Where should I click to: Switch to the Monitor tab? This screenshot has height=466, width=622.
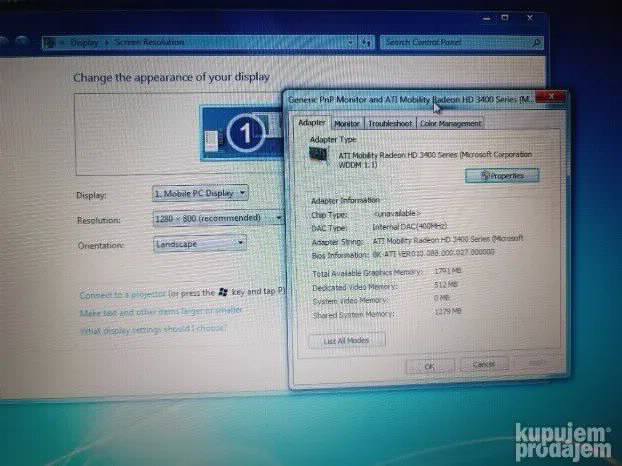(x=347, y=124)
